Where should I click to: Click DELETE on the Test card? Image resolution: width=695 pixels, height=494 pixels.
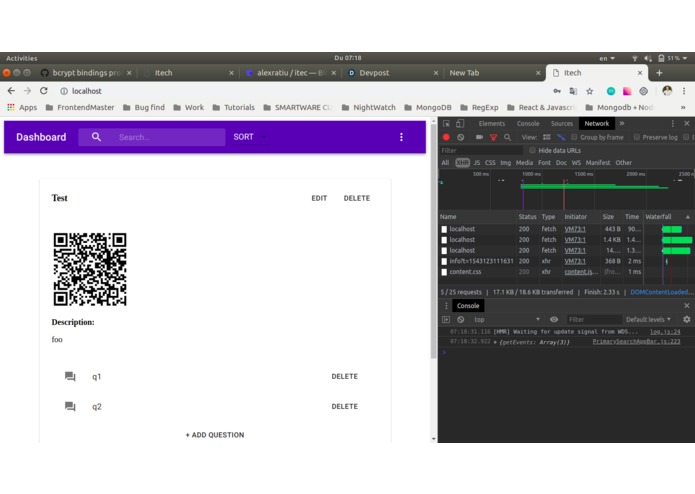(357, 198)
